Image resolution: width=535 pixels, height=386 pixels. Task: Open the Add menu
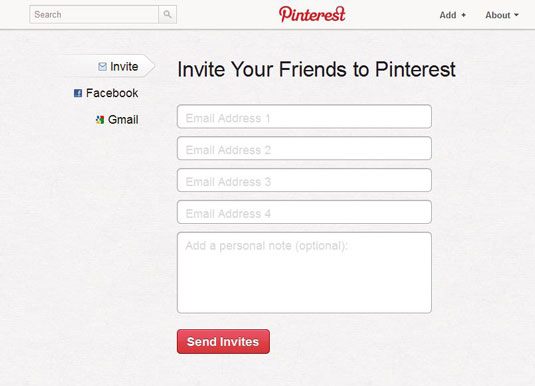[x=452, y=15]
